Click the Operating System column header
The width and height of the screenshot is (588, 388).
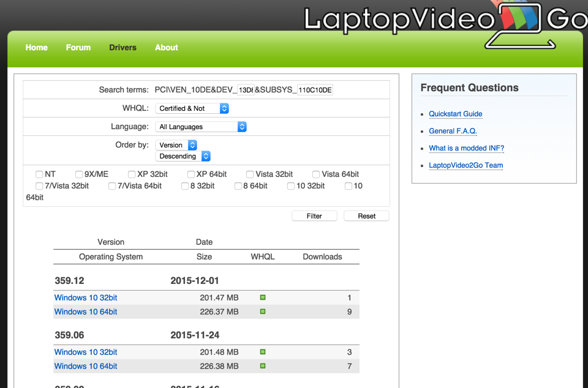(111, 257)
